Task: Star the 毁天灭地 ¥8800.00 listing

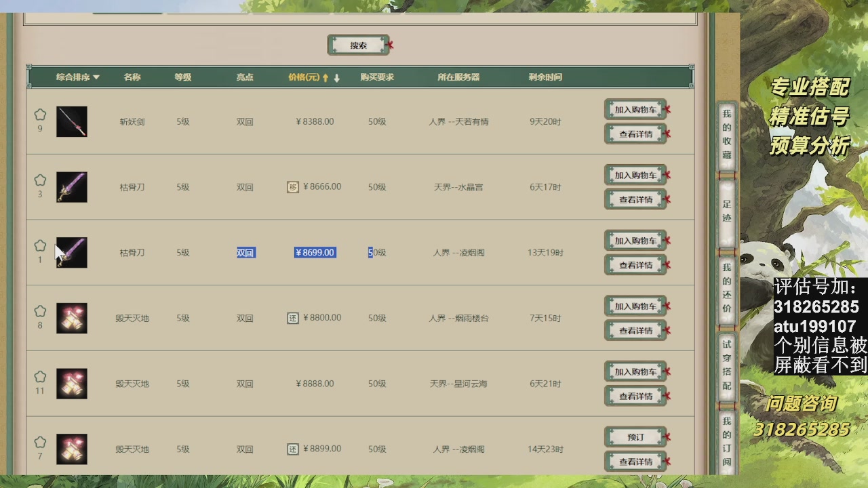Action: (40, 311)
